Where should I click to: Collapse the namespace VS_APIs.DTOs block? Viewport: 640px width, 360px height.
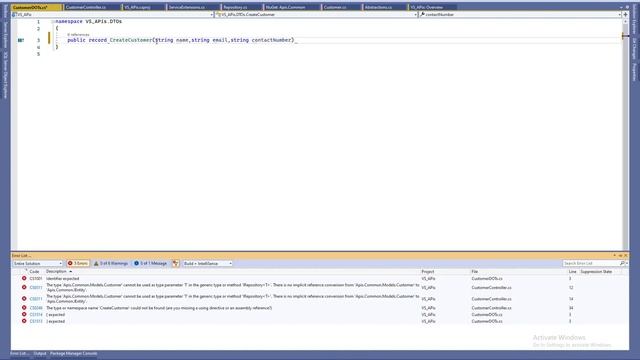click(53, 21)
